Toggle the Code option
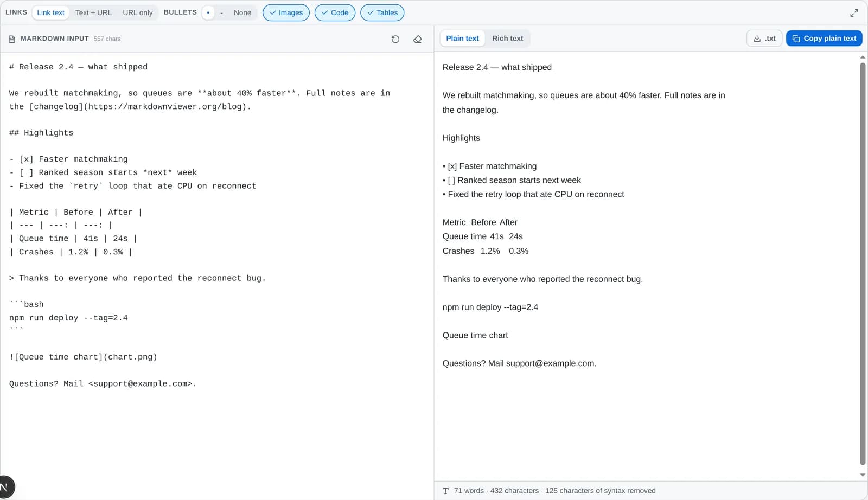Image resolution: width=868 pixels, height=500 pixels. point(335,12)
